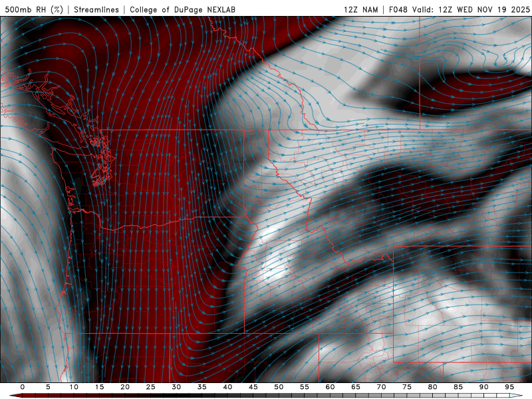532x399 pixels.
Task: Click the "75" colorbar tick label
Action: pos(406,387)
